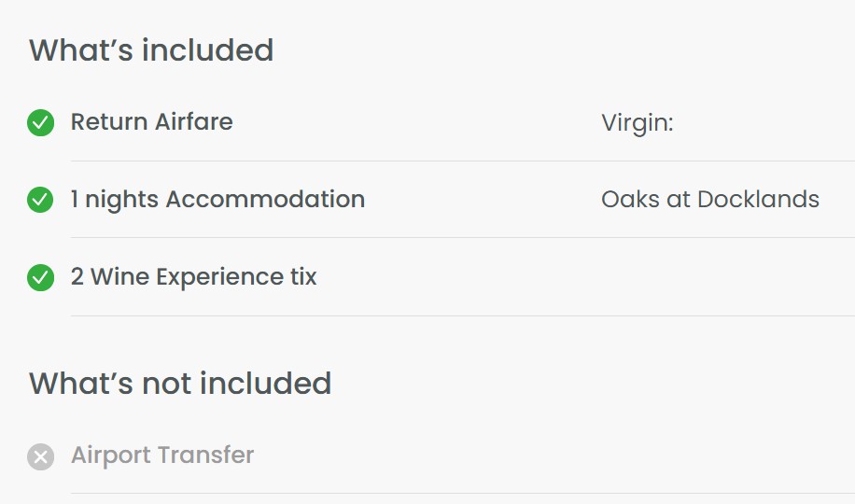
Task: Click the divider line below 1 nights Accommodation
Action: pyautogui.click(x=463, y=237)
